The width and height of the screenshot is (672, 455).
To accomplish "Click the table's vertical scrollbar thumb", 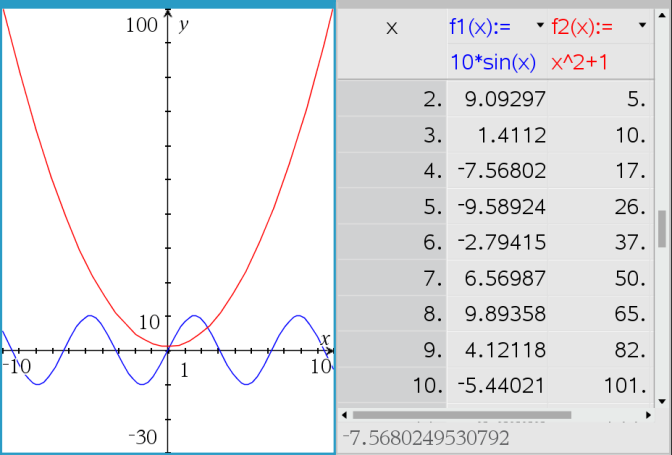I will pos(661,228).
